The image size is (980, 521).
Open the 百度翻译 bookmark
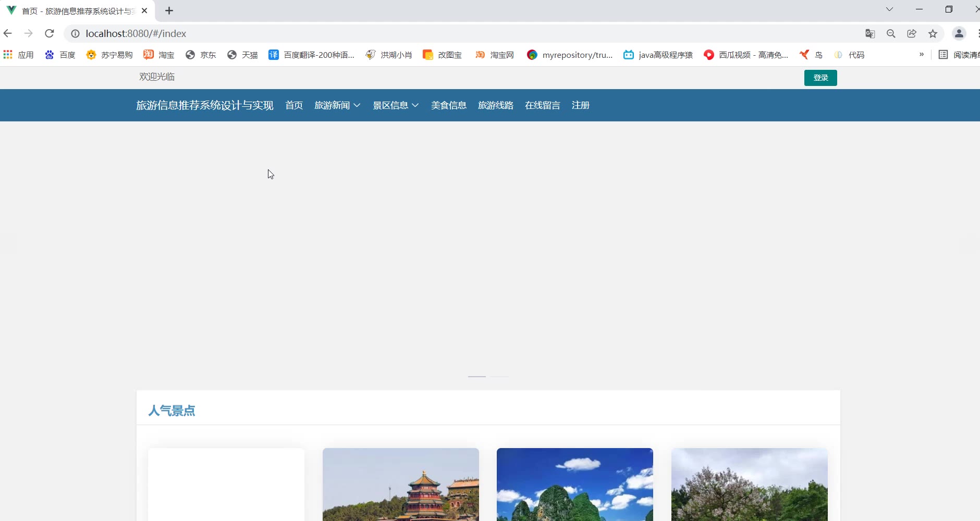coord(311,55)
